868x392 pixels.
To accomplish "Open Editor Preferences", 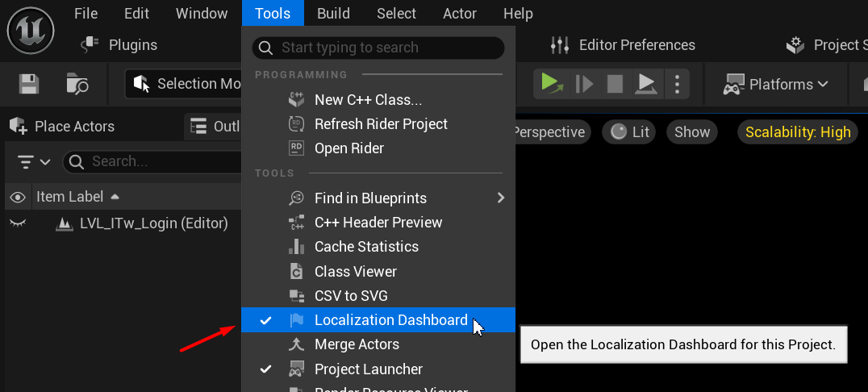I will pyautogui.click(x=623, y=45).
